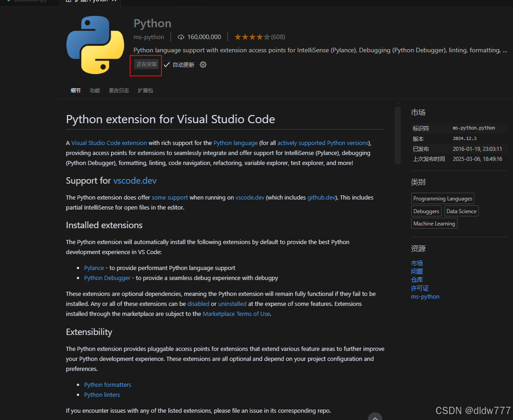This screenshot has width=513, height=420.
Task: Open actively supported Python versions link
Action: coord(323,143)
